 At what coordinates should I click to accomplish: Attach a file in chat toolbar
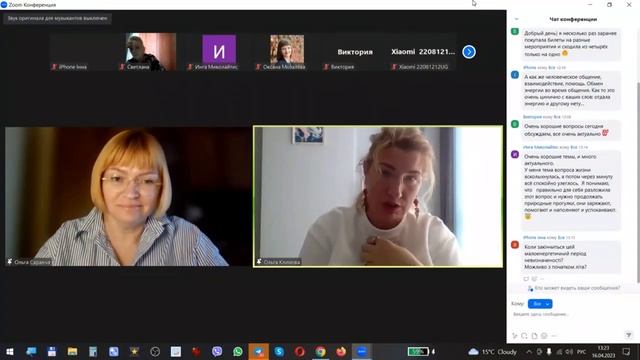click(x=534, y=336)
